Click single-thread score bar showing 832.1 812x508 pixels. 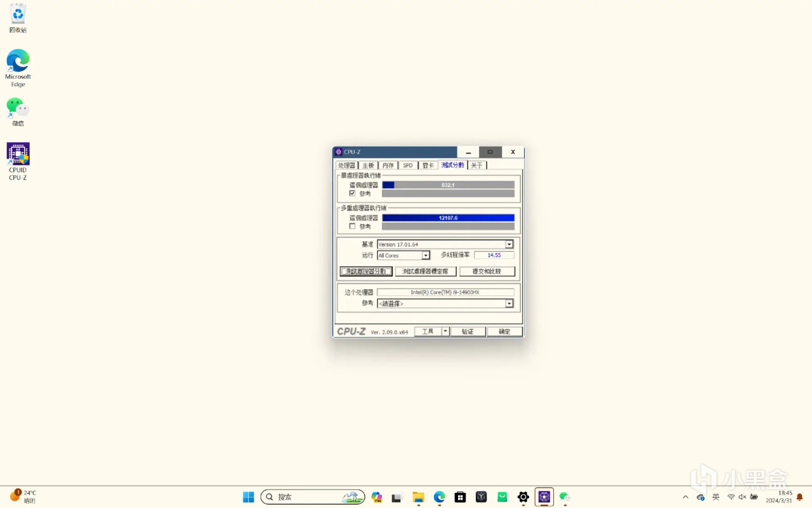449,185
